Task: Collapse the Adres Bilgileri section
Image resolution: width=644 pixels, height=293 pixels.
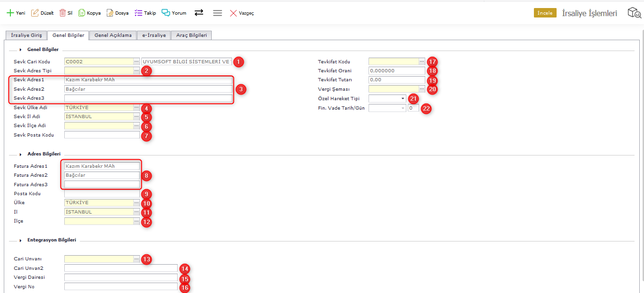Action: pos(21,154)
